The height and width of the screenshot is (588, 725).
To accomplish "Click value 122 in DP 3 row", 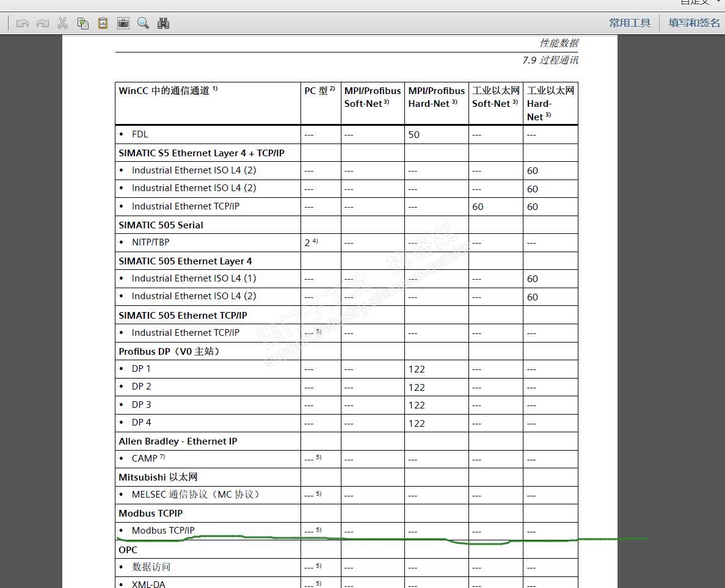I will (x=416, y=405).
